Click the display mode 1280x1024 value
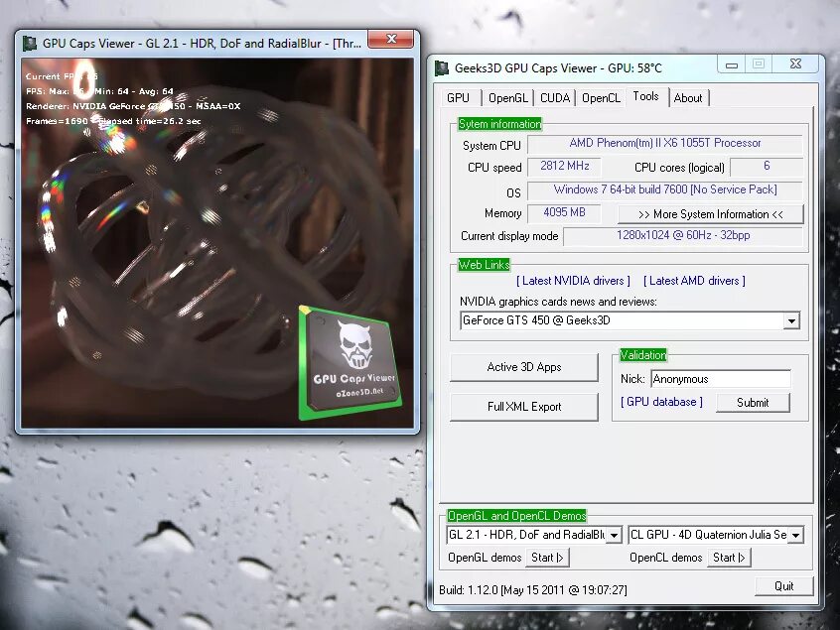The height and width of the screenshot is (630, 840). point(683,236)
